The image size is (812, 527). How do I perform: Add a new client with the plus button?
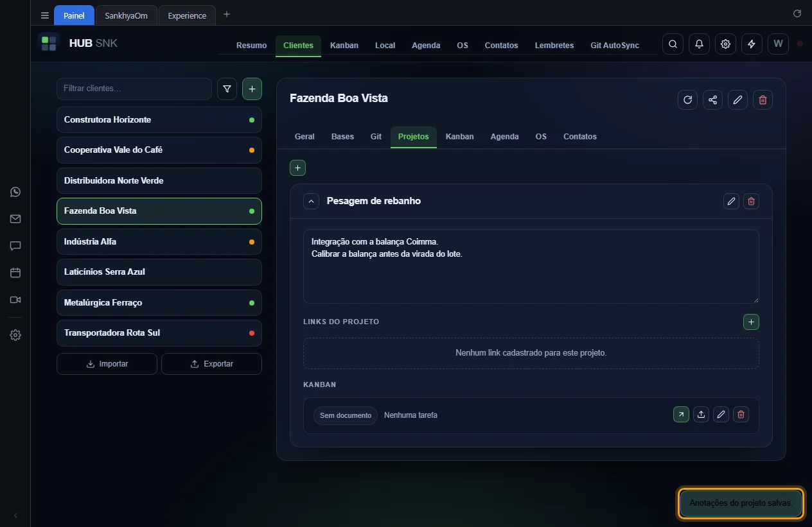pyautogui.click(x=252, y=89)
